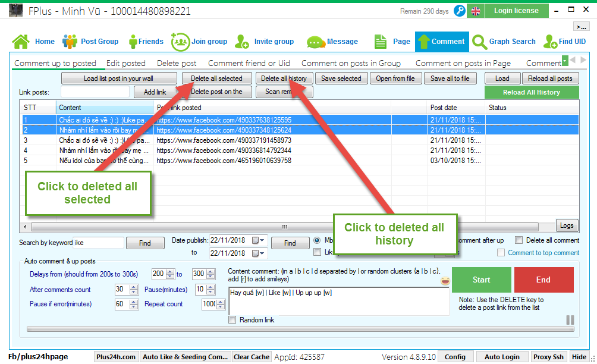Click the Delete all history button
Screen dimensions: 597x364
[x=284, y=79]
